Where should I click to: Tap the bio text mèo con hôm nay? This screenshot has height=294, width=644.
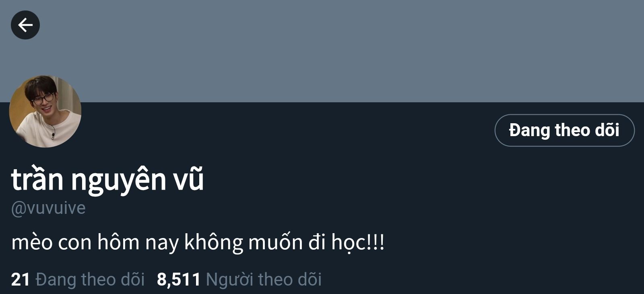95,242
